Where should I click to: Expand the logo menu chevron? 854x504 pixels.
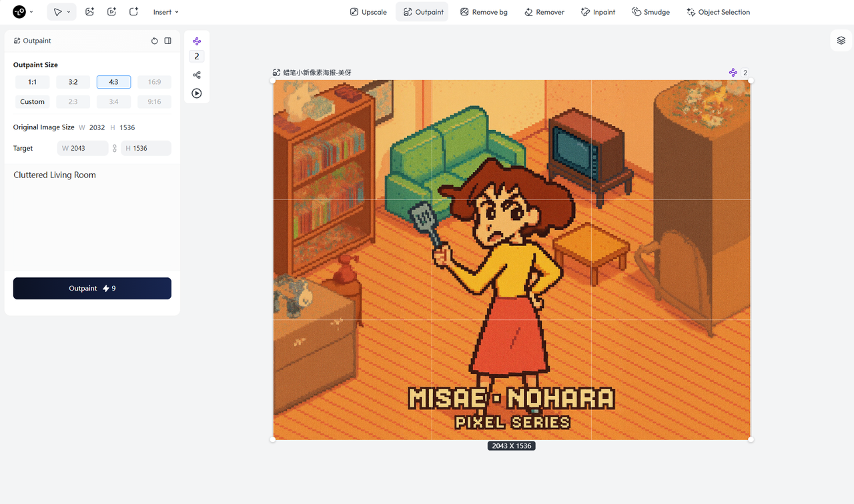tap(31, 12)
